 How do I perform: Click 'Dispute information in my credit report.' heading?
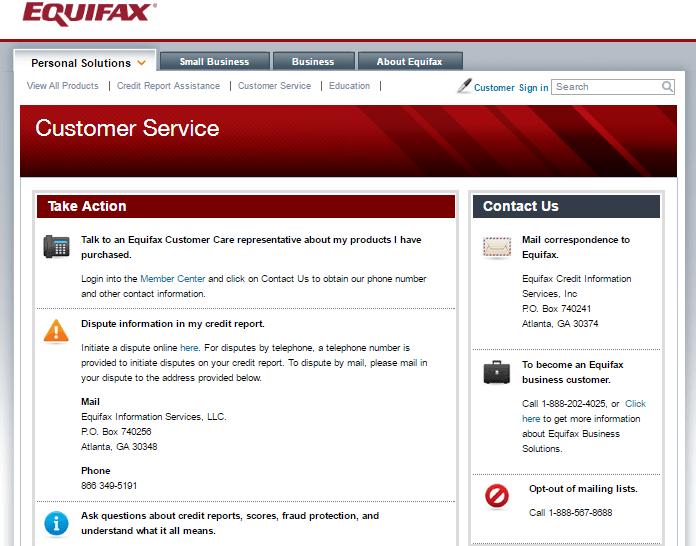173,324
